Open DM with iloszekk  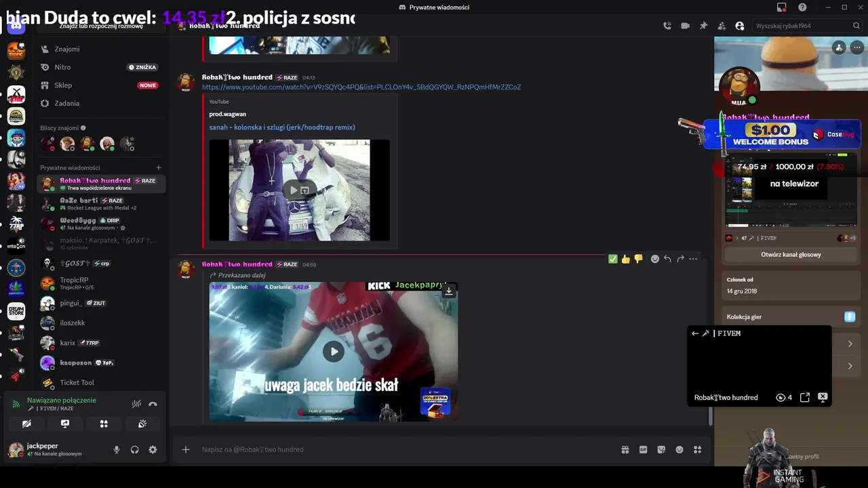[100, 323]
